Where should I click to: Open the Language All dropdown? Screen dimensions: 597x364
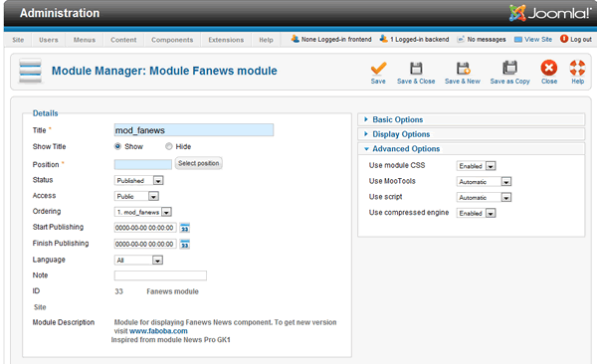pos(138,260)
